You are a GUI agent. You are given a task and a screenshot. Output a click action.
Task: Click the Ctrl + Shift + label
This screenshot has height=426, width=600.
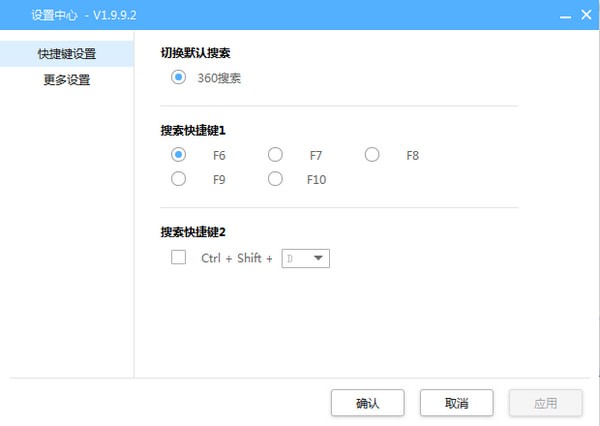pos(237,258)
